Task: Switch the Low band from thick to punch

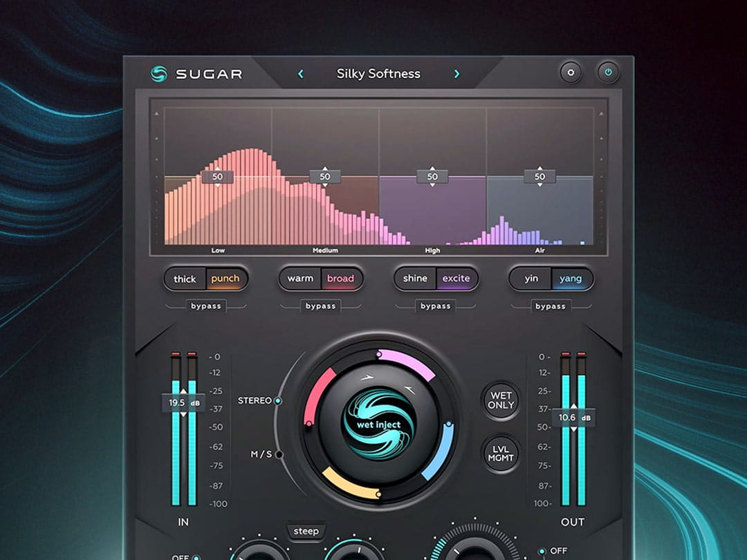Action: pyautogui.click(x=226, y=279)
